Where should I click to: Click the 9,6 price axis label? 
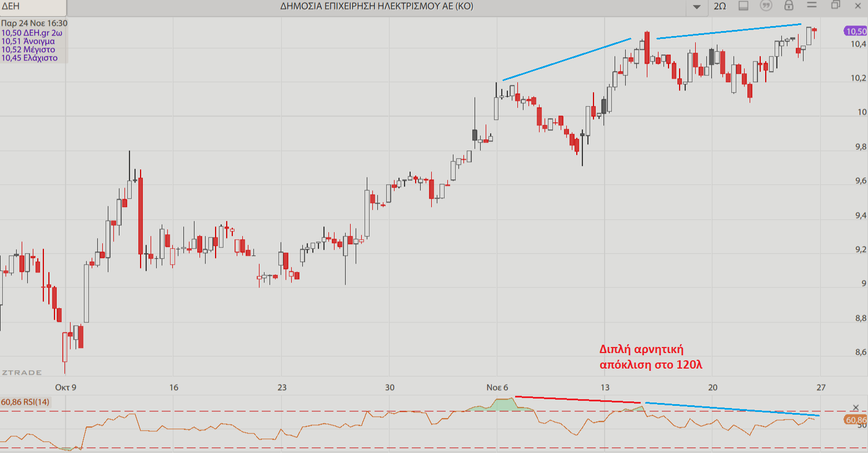(x=861, y=180)
